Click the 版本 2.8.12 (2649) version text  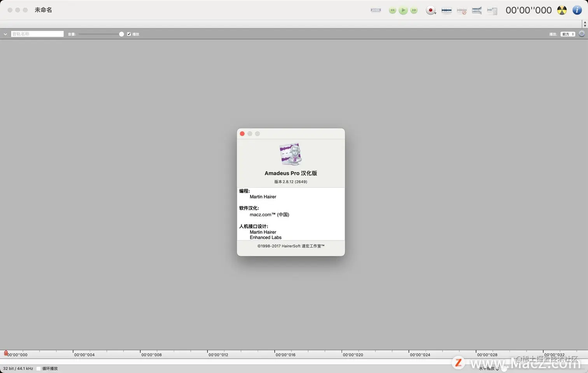tap(291, 182)
